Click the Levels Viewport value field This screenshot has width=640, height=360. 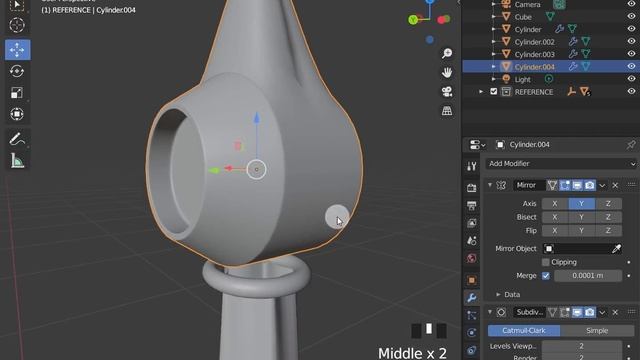click(582, 346)
